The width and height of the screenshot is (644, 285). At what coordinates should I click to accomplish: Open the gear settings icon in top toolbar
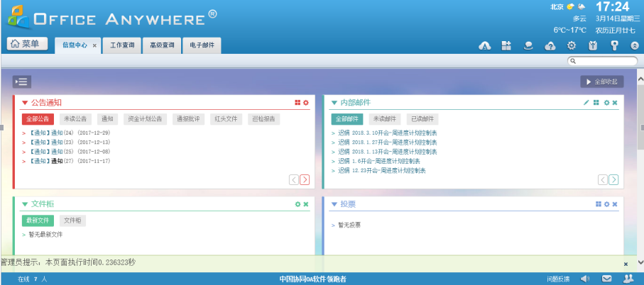(x=571, y=45)
